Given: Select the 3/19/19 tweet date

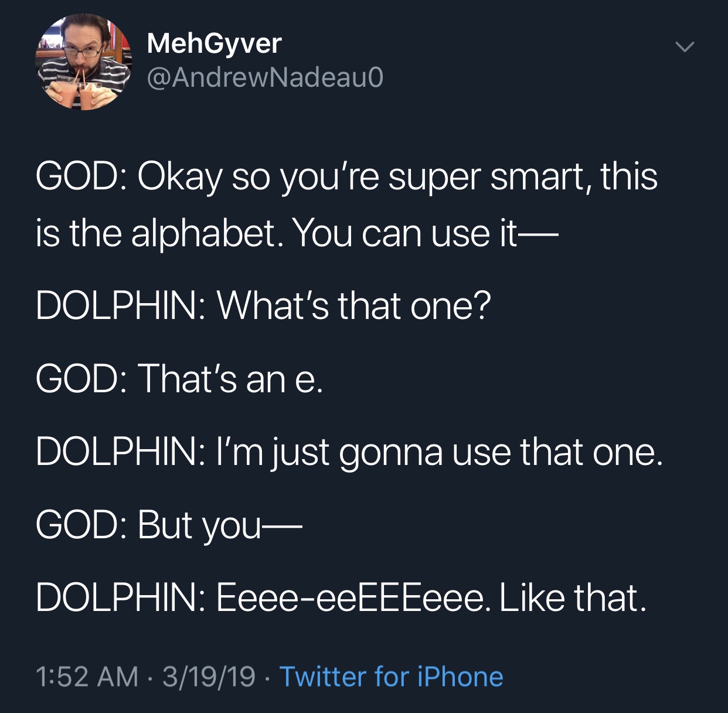Looking at the screenshot, I should click(209, 676).
